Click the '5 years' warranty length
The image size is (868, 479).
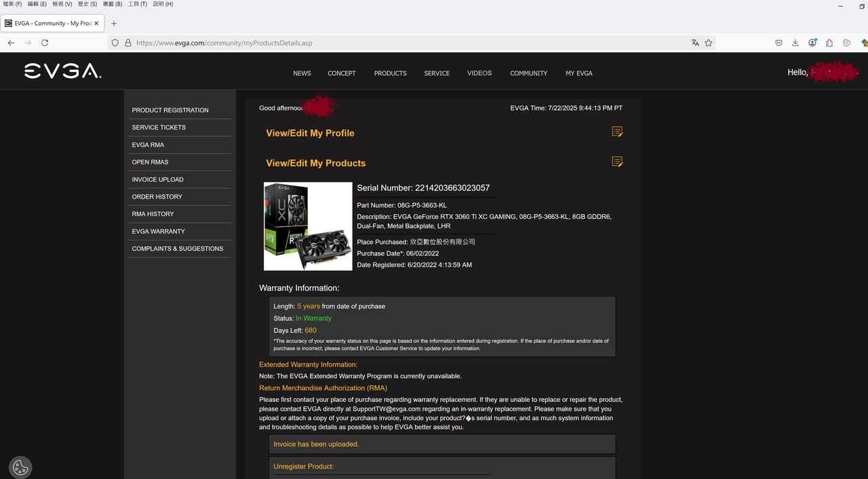tap(309, 306)
